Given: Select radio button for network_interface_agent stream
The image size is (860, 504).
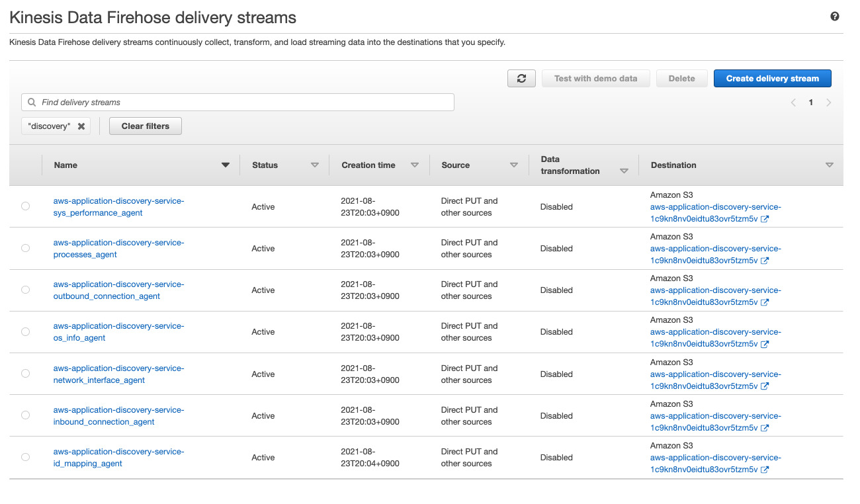Looking at the screenshot, I should [x=25, y=374].
